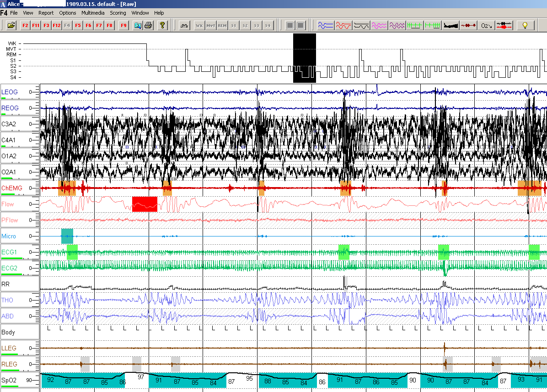Click the F11 toolbar button
The image size is (547, 392).
(x=36, y=26)
